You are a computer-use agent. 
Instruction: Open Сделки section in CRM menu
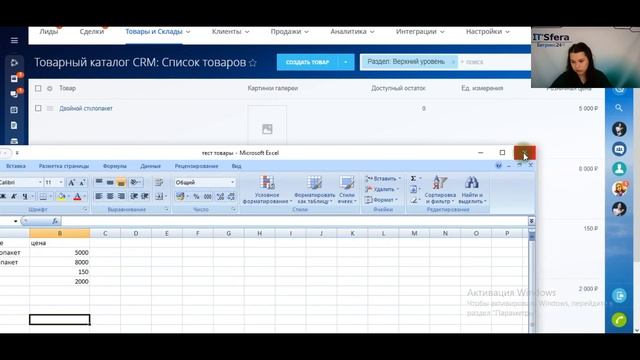91,31
